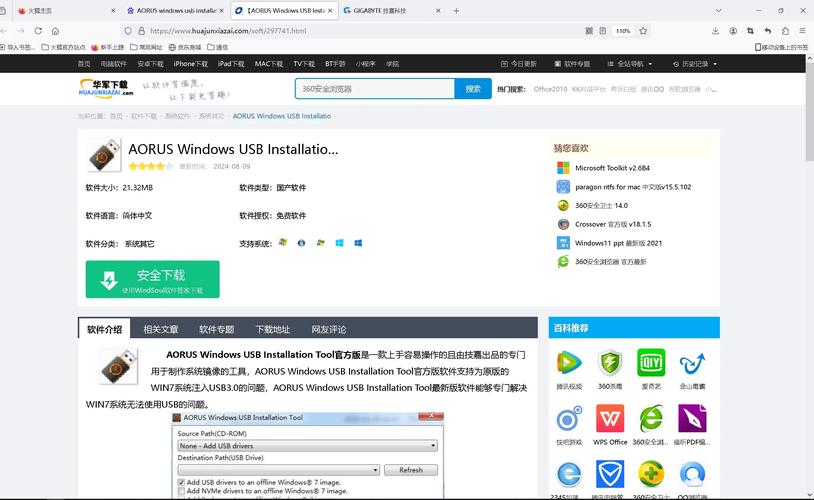Screen dimensions: 814x500
Task: Open the Destination Path USB Drive combo box
Action: (x=278, y=470)
